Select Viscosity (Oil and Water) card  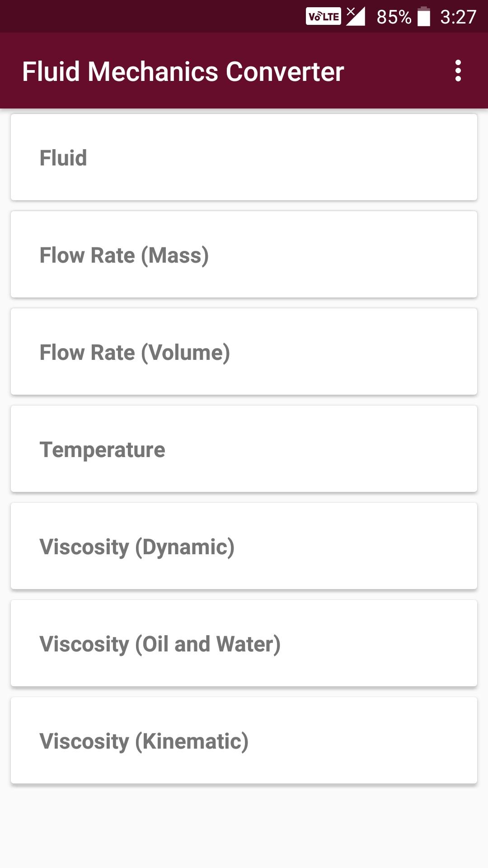[244, 643]
